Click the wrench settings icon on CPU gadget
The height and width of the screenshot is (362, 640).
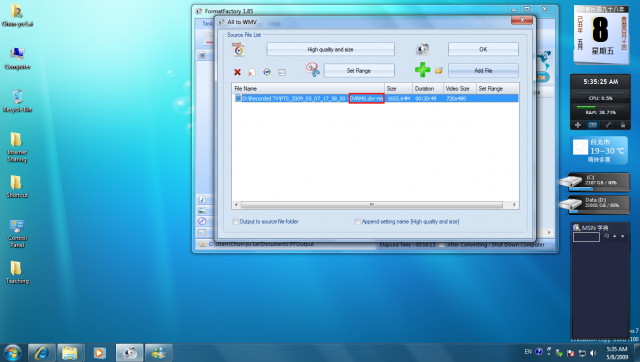point(608,125)
